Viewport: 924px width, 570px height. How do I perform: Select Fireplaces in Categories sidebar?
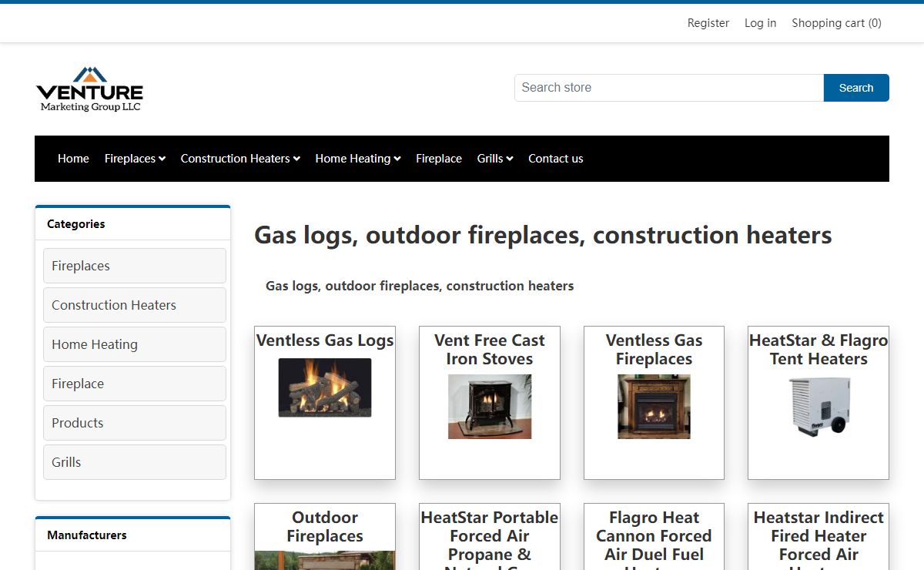(135, 266)
